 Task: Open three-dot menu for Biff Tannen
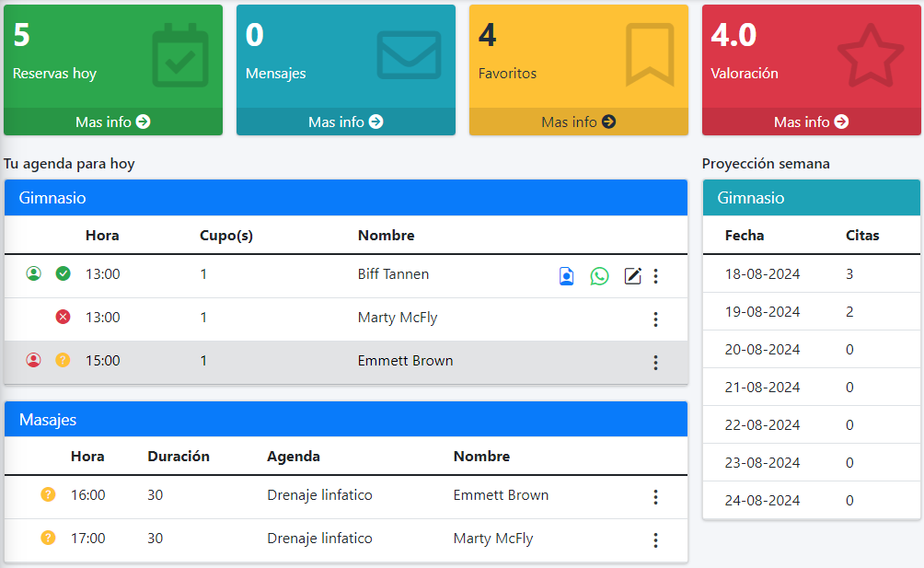tap(655, 276)
